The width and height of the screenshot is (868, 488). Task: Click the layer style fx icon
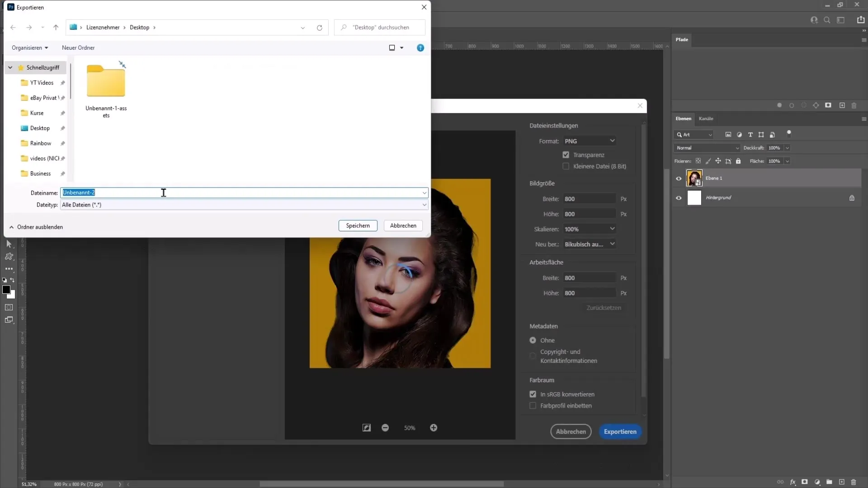[x=793, y=482]
